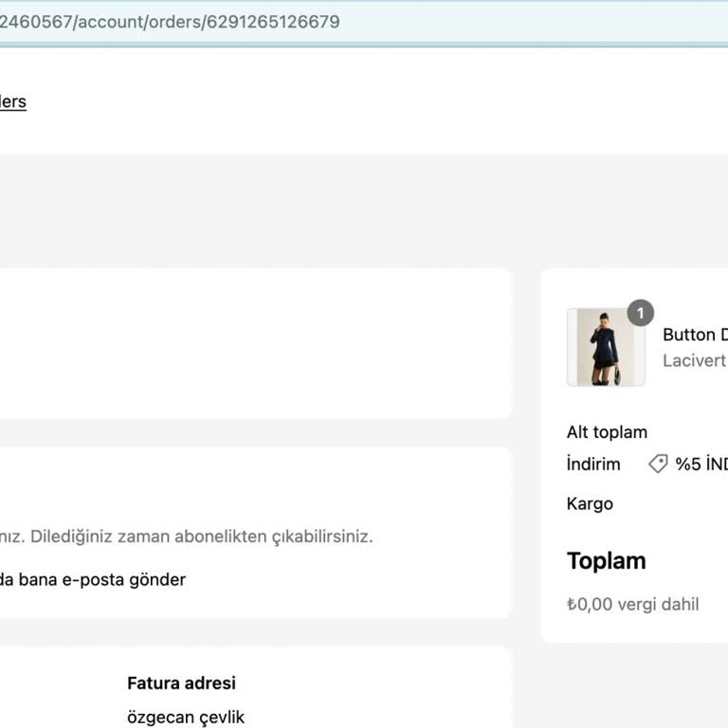Click the "Toplam" heading
This screenshot has height=728, width=728.
point(607,561)
